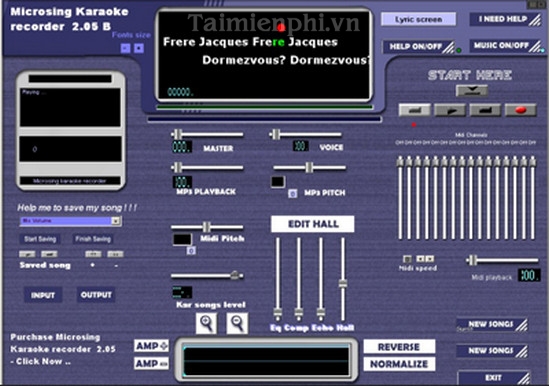The width and height of the screenshot is (549, 386).
Task: Click the REVERSE button
Action: tap(399, 347)
